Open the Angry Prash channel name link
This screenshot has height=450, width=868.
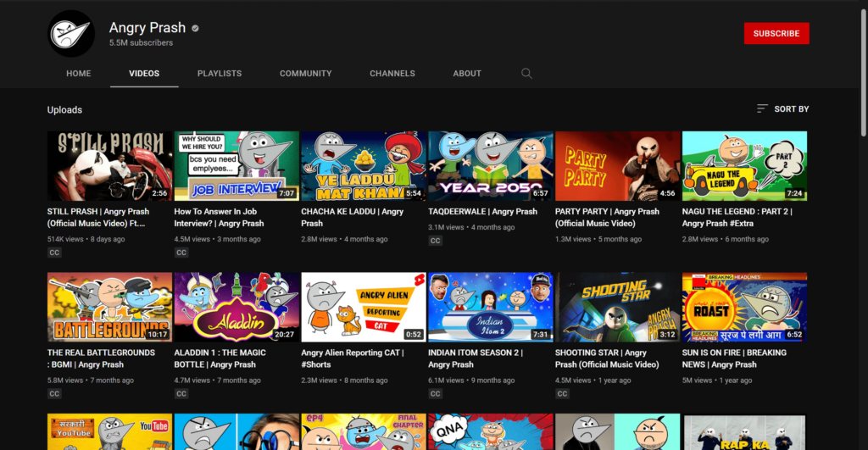pyautogui.click(x=147, y=28)
